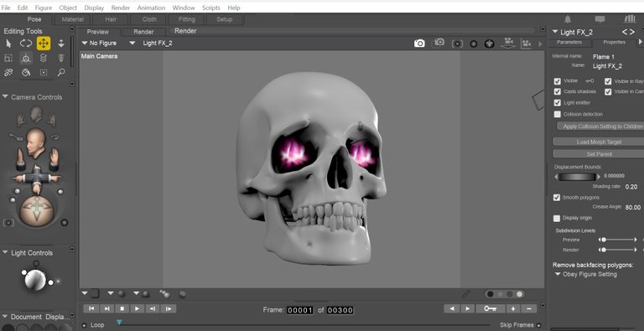Collapse the Document Display panel

5,316
